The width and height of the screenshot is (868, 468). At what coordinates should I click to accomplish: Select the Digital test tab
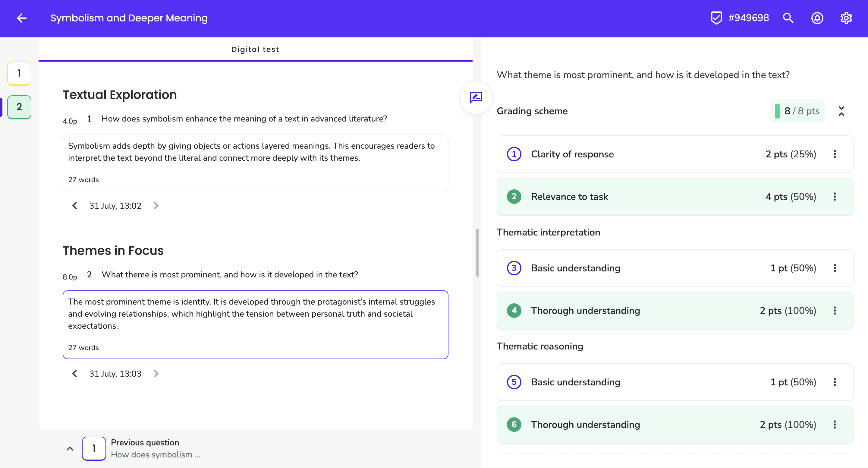pyautogui.click(x=255, y=49)
